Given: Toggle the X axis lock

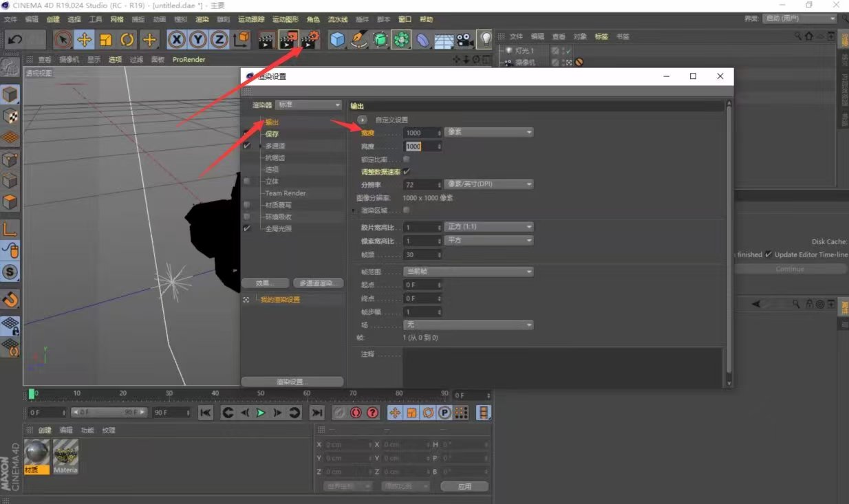Looking at the screenshot, I should (178, 40).
